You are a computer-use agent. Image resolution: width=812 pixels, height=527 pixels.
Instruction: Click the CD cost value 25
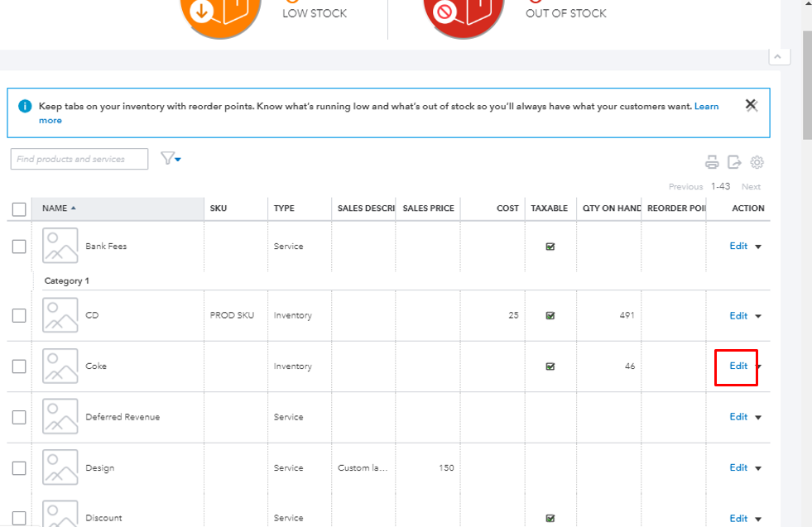click(x=513, y=314)
